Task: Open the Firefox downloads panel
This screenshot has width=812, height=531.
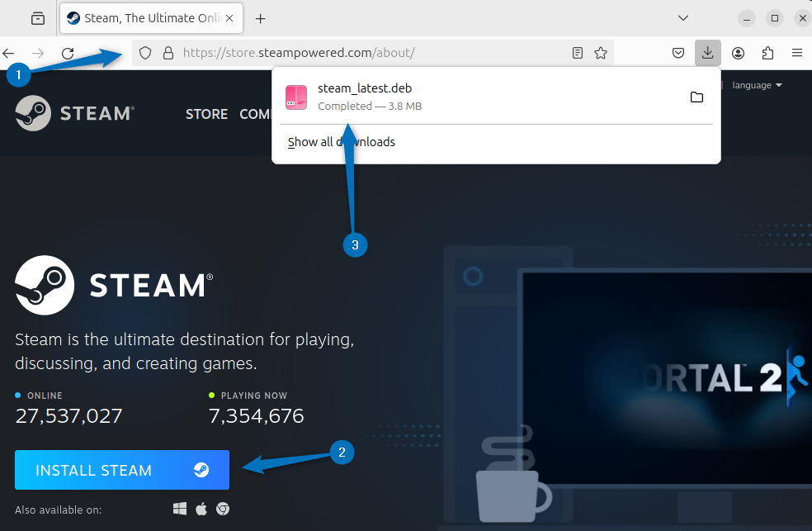Action: pyautogui.click(x=707, y=52)
